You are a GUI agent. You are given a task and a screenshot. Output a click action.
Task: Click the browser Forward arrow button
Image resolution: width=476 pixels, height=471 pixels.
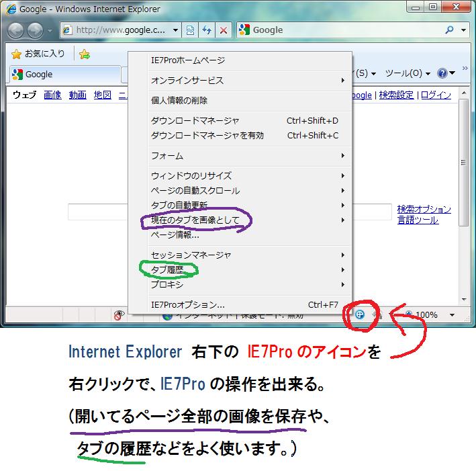pos(35,30)
